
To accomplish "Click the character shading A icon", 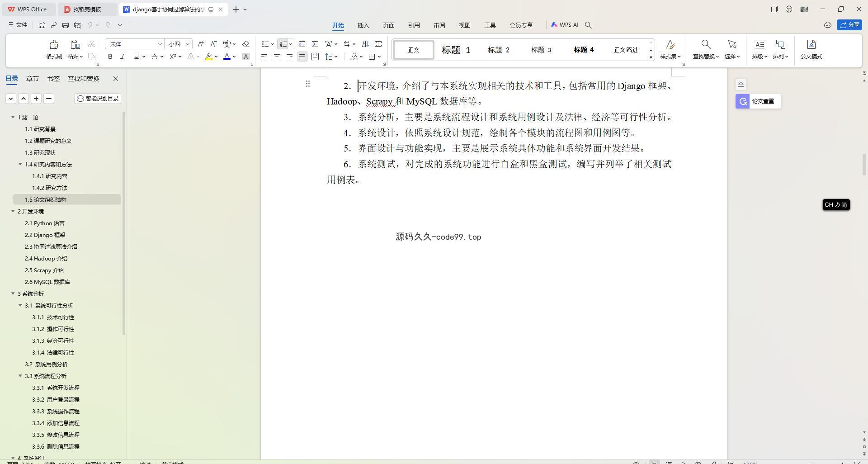I will point(246,57).
